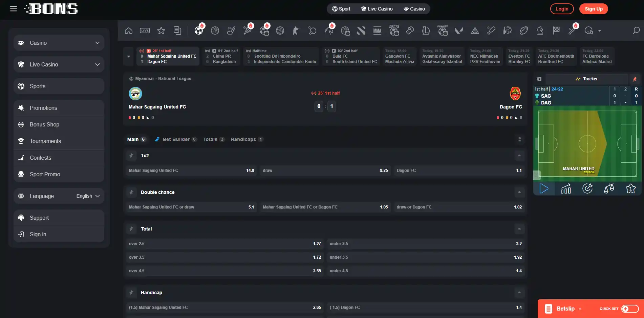Expand the live matches ticker dropdown

click(x=129, y=56)
